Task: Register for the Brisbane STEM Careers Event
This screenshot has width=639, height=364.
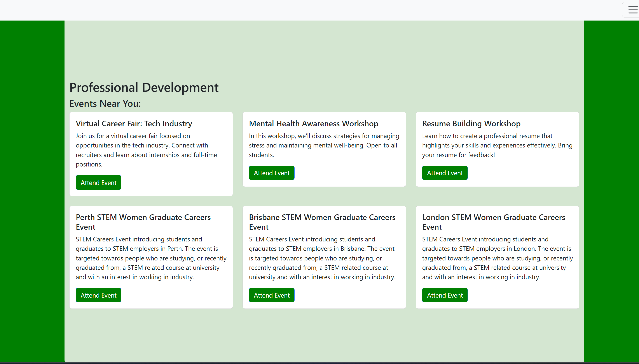Action: click(271, 295)
